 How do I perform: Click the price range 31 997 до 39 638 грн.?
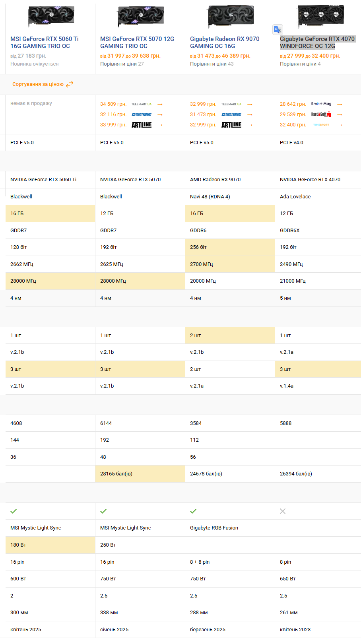pos(130,56)
